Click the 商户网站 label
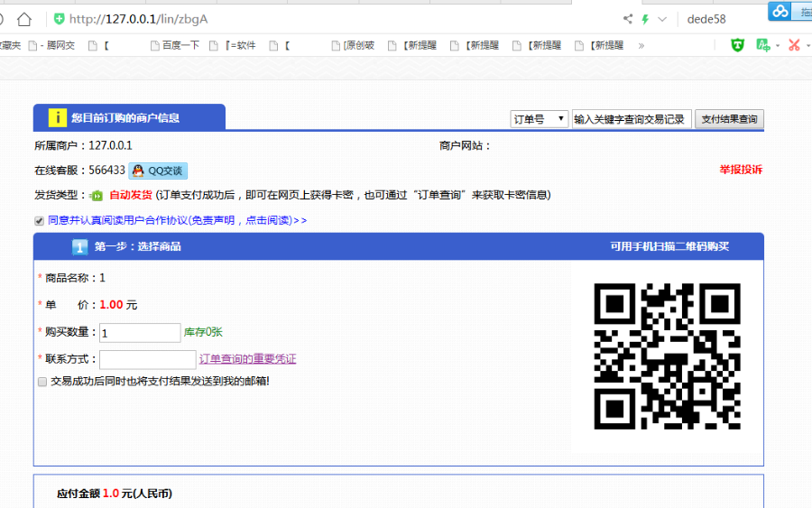 point(465,145)
